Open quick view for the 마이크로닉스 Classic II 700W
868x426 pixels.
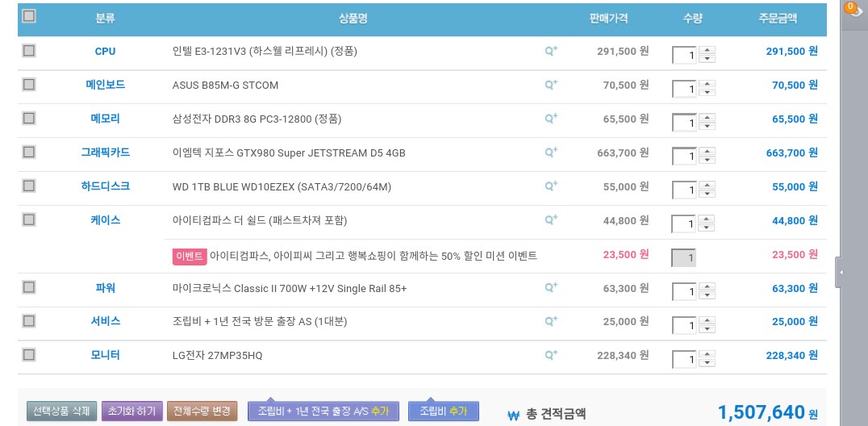551,288
